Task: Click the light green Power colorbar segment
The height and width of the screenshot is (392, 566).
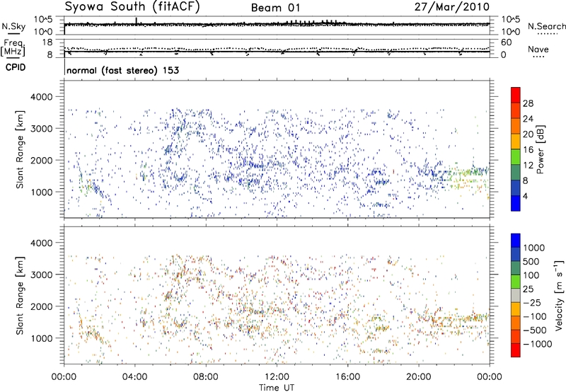Action: 516,157
